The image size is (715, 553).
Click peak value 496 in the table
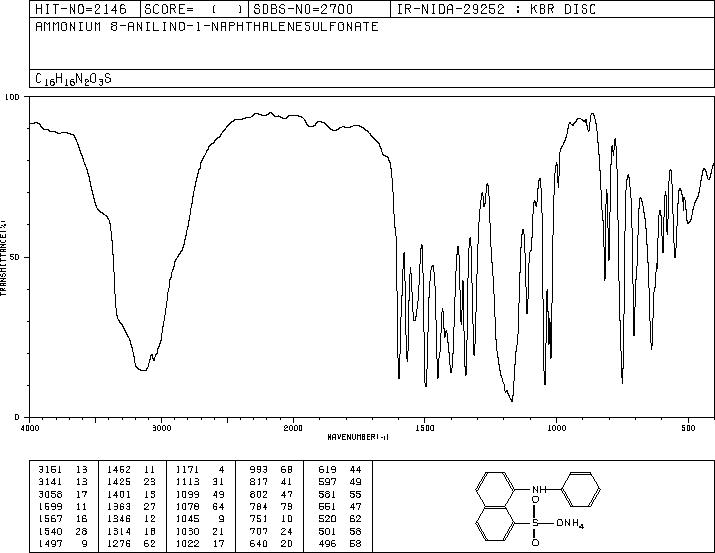pyautogui.click(x=327, y=543)
